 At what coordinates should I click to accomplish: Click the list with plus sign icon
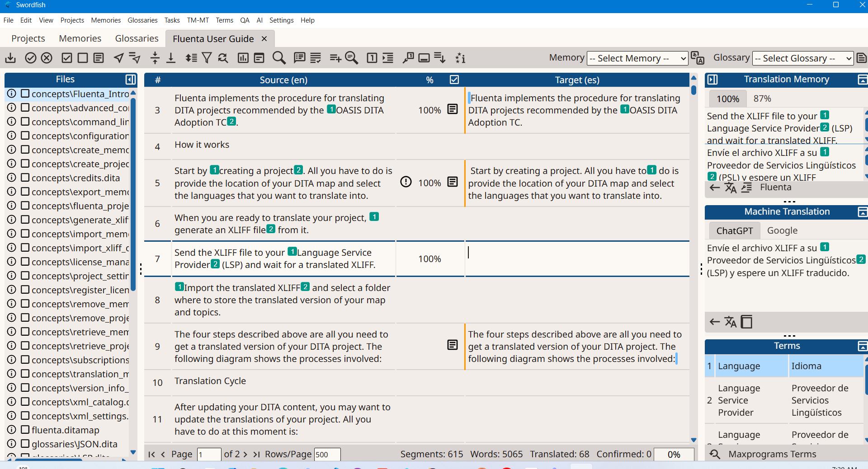pos(335,58)
